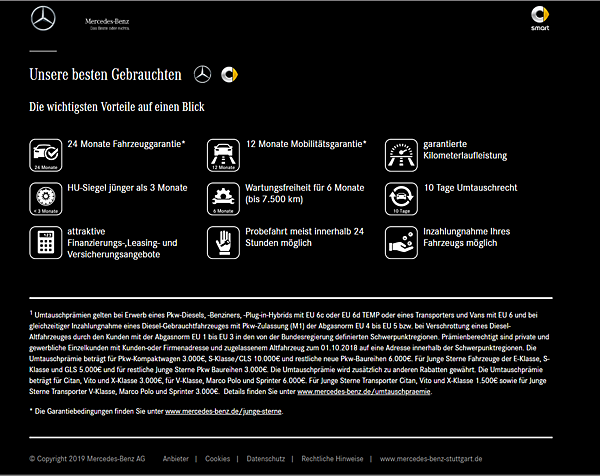
Task: Visit www.mercedes-benz-stuttgart.de footer link
Action: 431,458
